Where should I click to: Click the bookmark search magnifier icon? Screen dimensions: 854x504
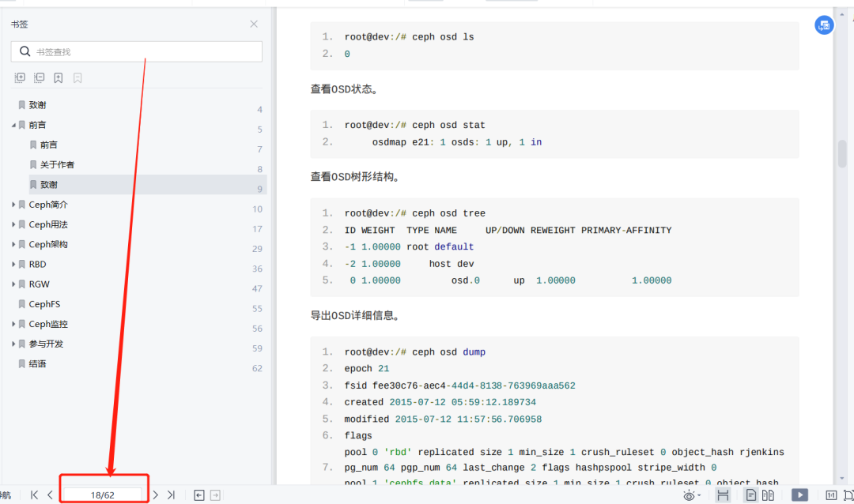click(x=25, y=51)
